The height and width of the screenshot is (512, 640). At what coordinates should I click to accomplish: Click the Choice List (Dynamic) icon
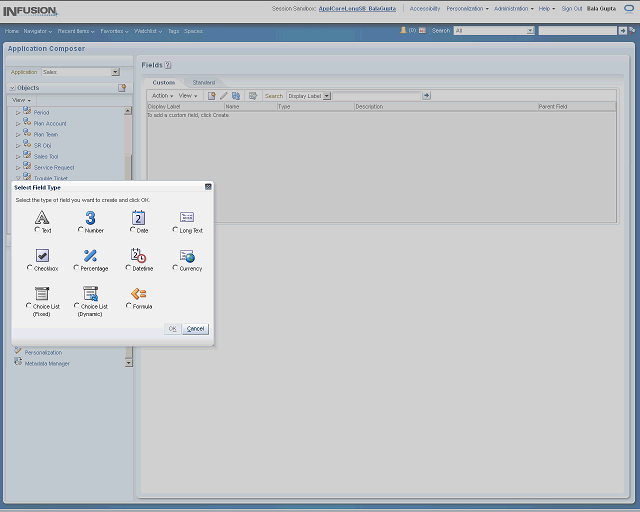(x=91, y=294)
